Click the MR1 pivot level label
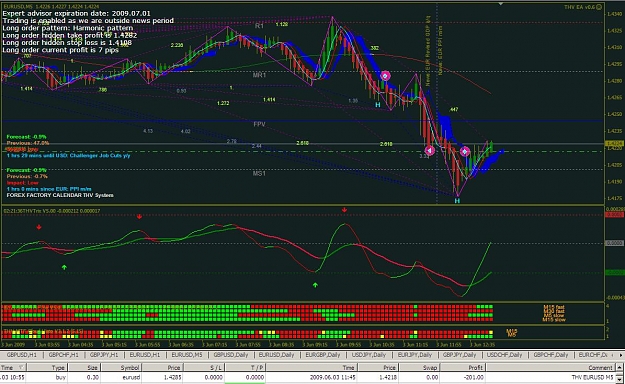 coord(259,75)
